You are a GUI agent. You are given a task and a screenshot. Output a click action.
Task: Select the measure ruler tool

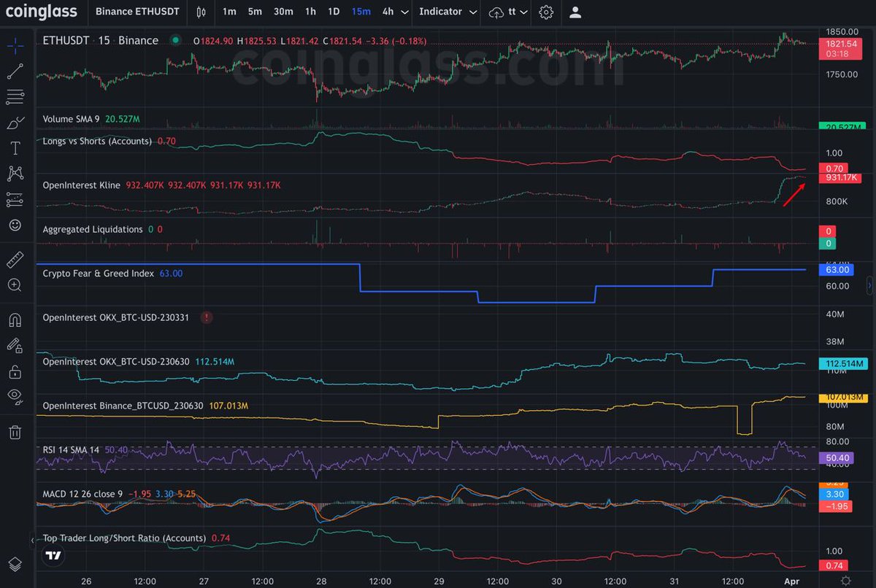[15, 259]
